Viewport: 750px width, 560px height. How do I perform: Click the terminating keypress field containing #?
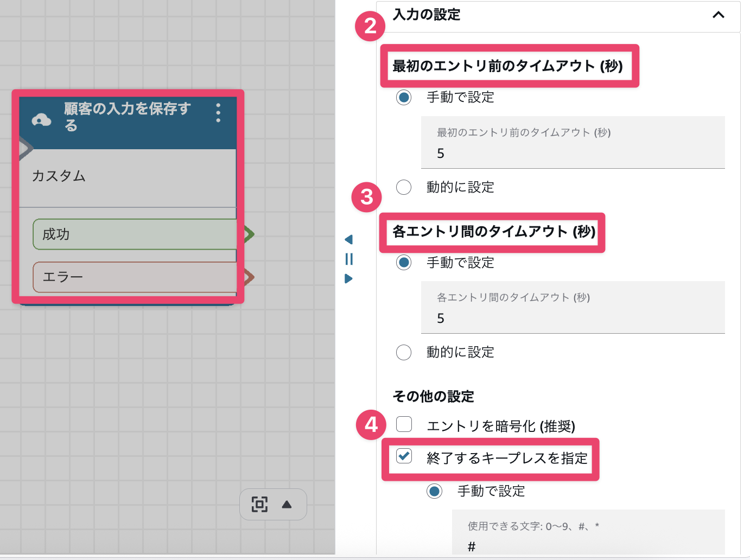588,533
